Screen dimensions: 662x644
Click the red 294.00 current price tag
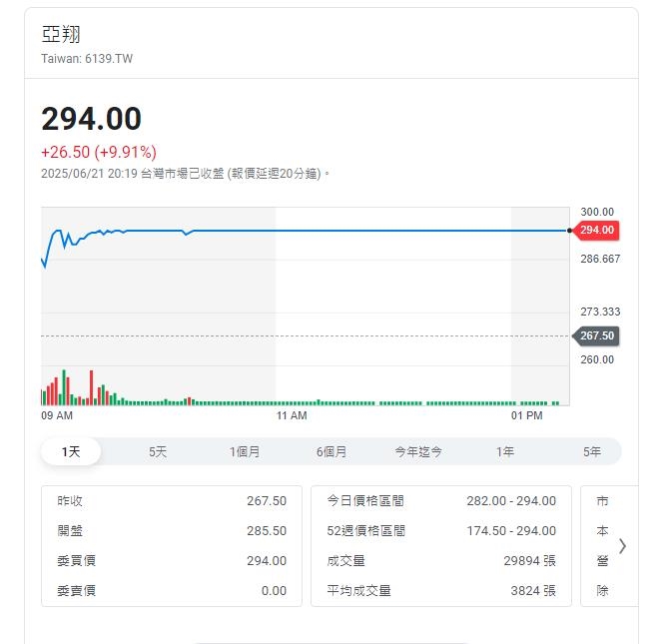pos(596,231)
